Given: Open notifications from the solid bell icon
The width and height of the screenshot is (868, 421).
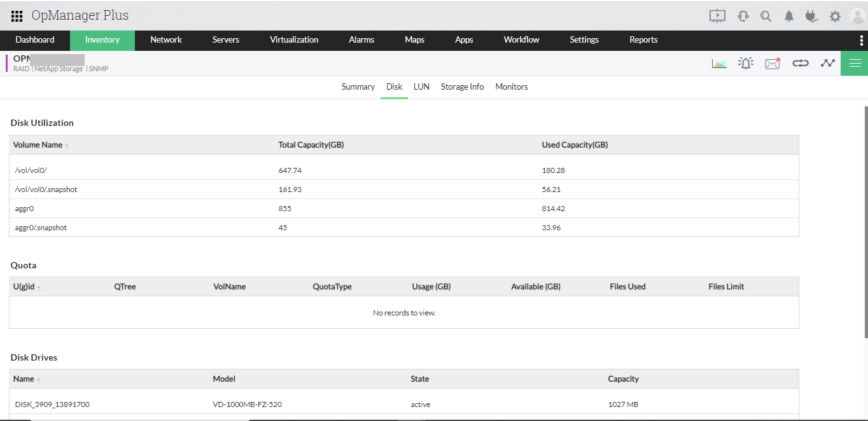Looking at the screenshot, I should pyautogui.click(x=789, y=17).
